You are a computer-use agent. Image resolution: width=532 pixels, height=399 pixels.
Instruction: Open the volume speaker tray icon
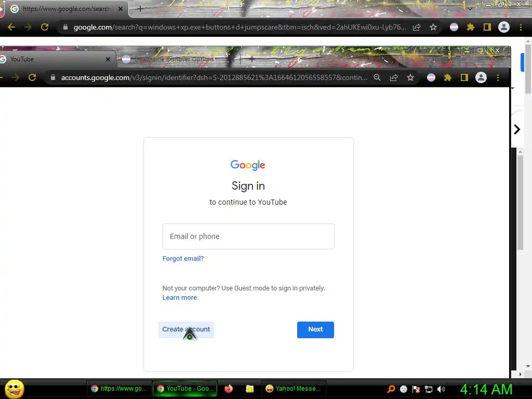tap(441, 389)
